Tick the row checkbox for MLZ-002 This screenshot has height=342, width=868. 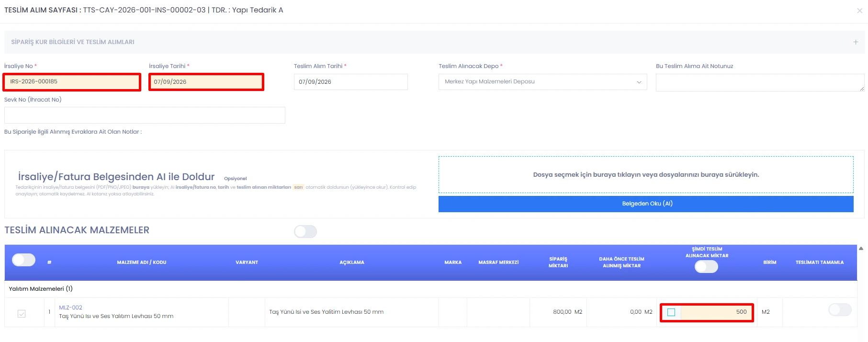click(22, 314)
